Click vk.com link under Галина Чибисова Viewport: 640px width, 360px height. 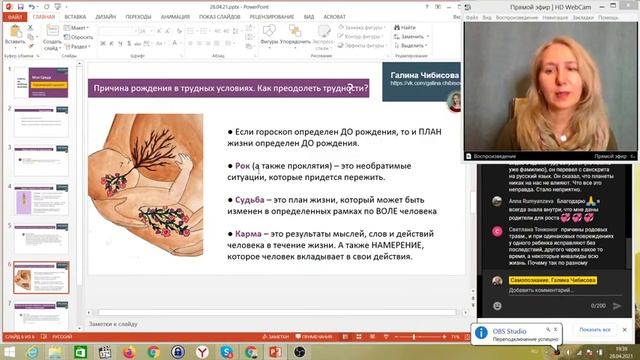coord(425,83)
